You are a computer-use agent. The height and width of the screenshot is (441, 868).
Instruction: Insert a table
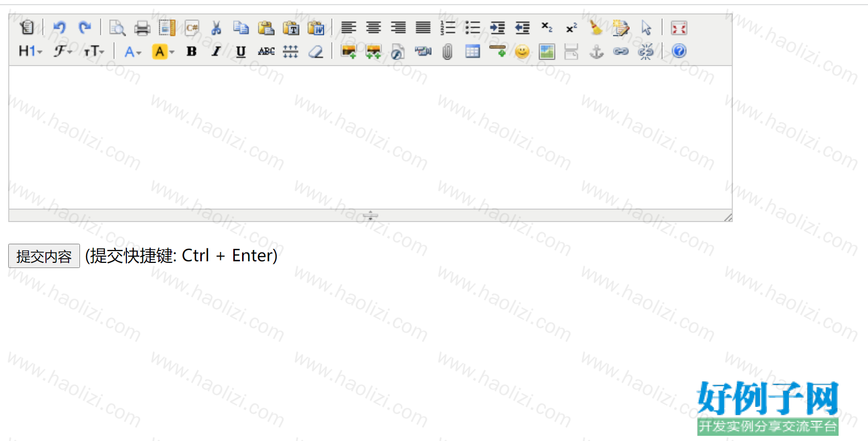473,51
